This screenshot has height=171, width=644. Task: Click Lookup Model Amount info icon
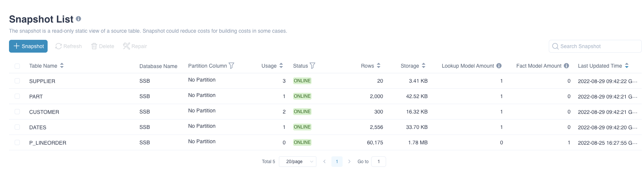coord(499,66)
